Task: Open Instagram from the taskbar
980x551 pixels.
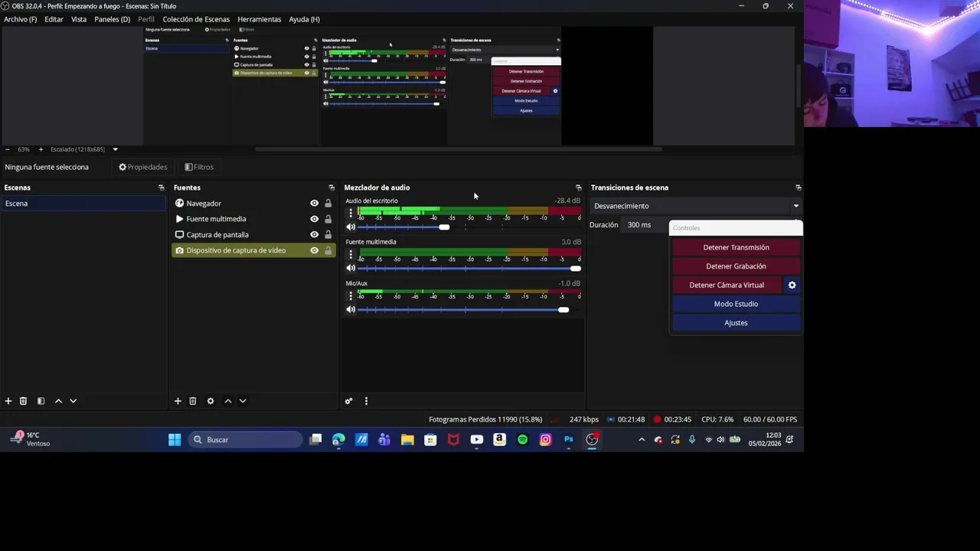Action: coord(545,440)
